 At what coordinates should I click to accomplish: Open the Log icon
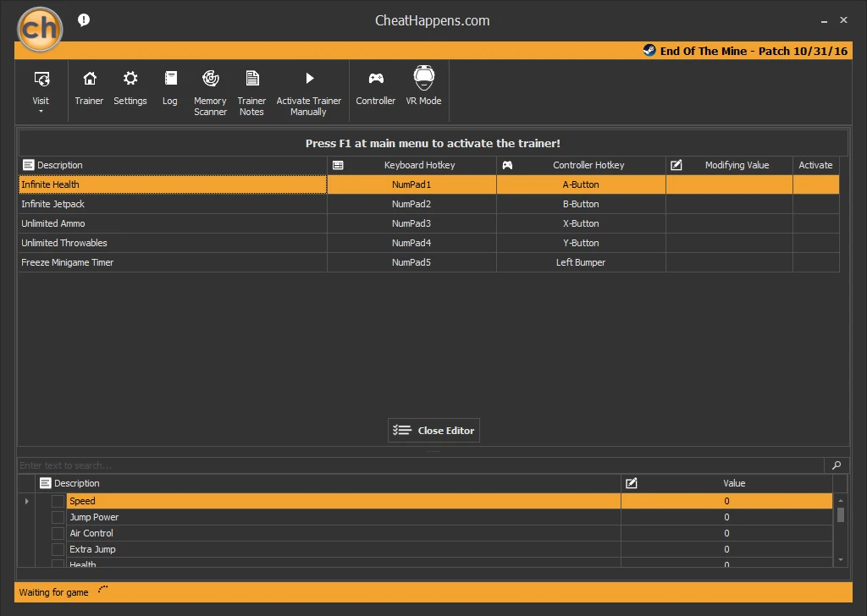[170, 80]
